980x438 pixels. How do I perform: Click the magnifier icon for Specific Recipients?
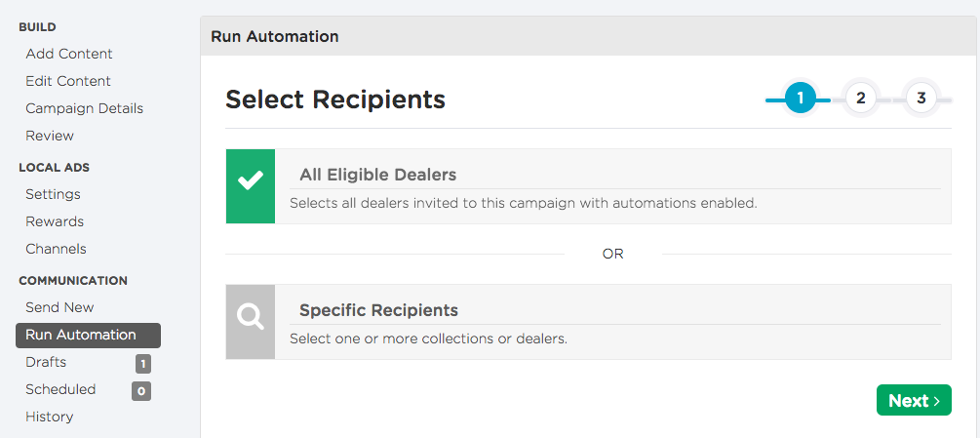click(x=250, y=322)
